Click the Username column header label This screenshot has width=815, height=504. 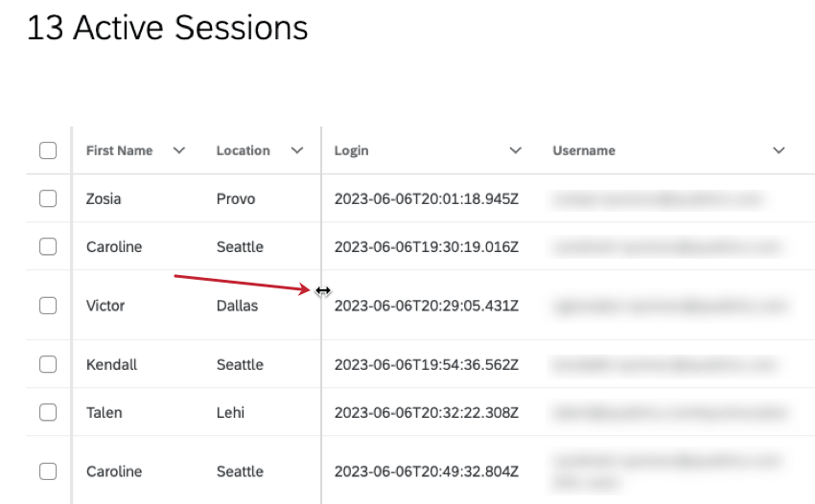point(584,150)
